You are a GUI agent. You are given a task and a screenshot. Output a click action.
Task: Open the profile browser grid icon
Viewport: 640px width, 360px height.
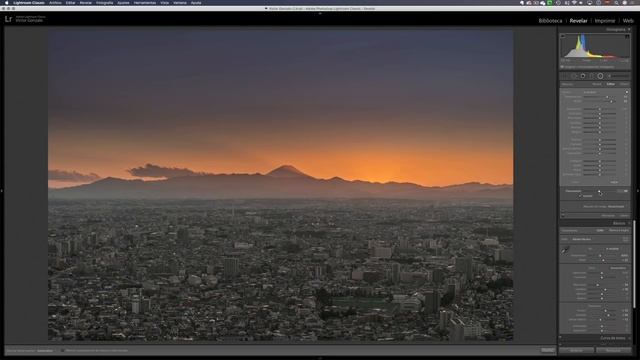click(625, 239)
